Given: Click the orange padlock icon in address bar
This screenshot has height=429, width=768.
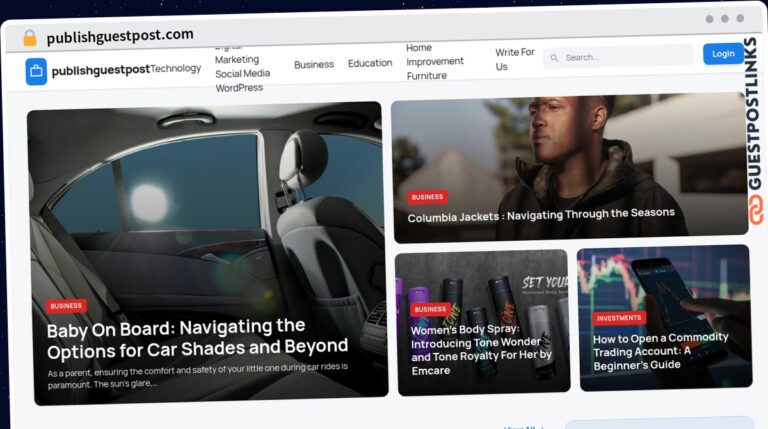Looking at the screenshot, I should [x=30, y=38].
